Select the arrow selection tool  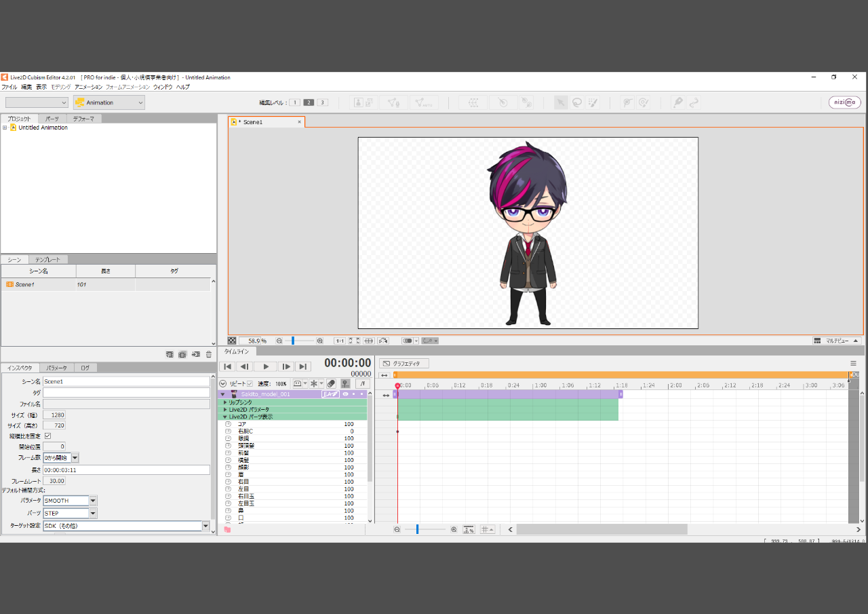click(x=561, y=102)
